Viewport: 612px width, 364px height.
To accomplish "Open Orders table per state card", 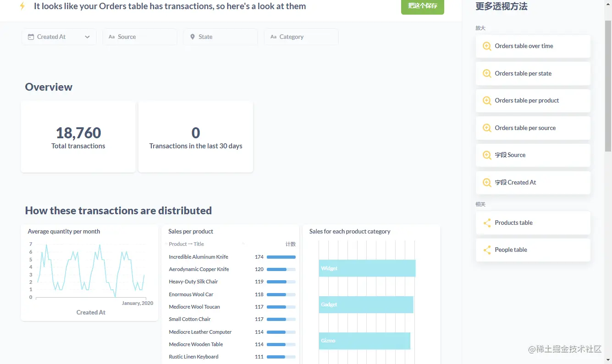I will click(x=533, y=74).
